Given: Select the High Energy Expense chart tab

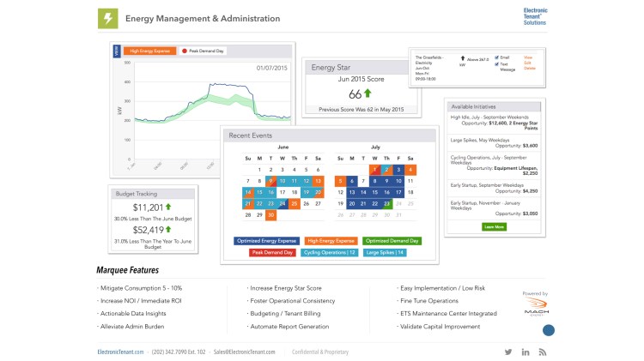Looking at the screenshot, I should (x=149, y=51).
